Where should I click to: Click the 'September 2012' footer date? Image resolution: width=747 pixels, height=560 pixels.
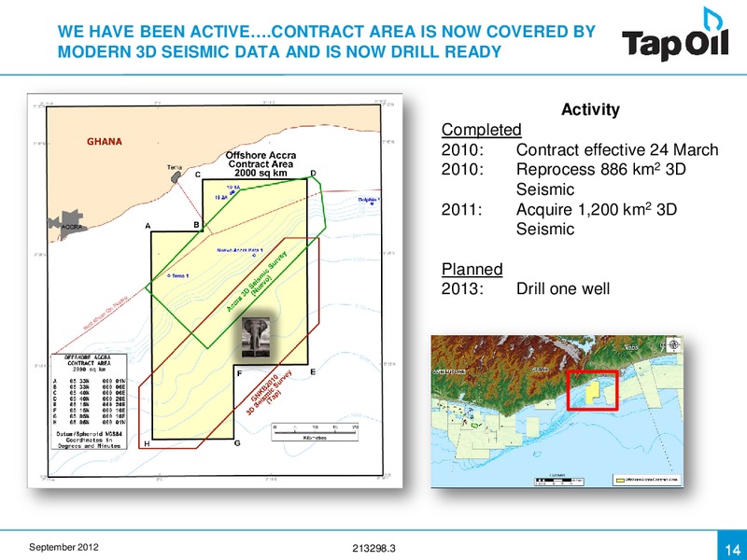click(x=63, y=547)
